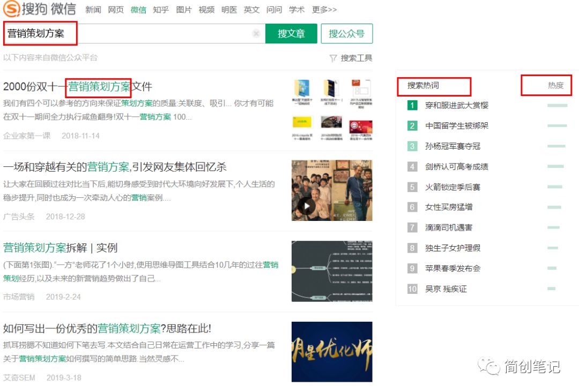Click heat bar for 穿和服进武大赏樱
Image resolution: width=579 pixels, height=392 pixels.
pos(558,106)
